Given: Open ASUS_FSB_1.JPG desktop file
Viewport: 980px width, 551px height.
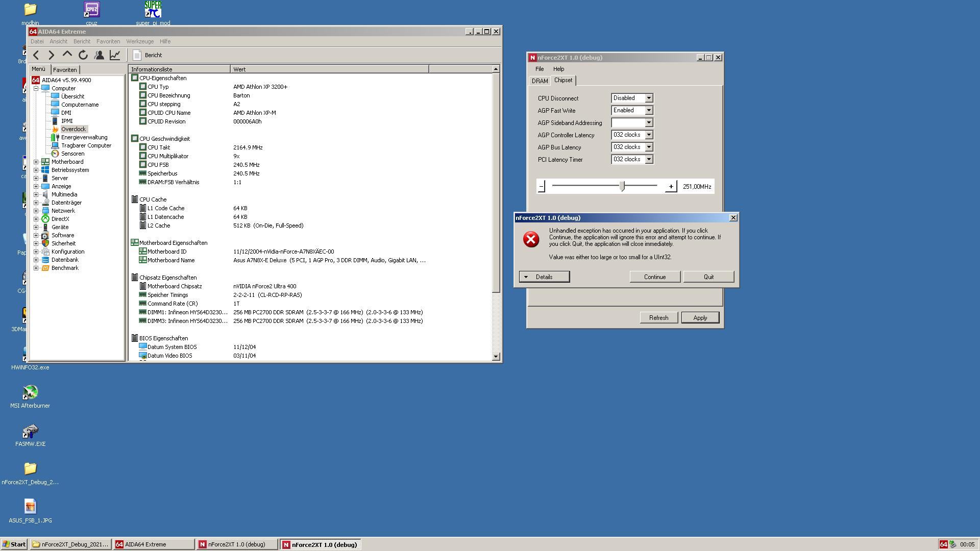Looking at the screenshot, I should tap(30, 512).
